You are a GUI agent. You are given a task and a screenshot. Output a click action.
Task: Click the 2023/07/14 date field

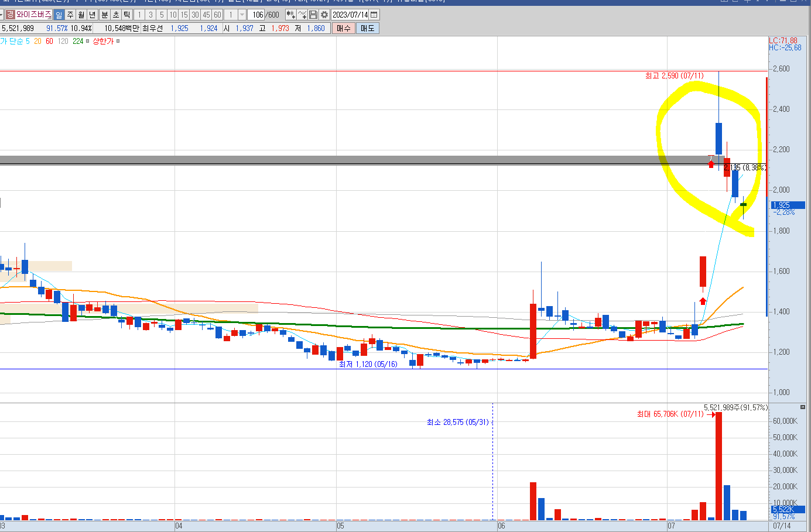[350, 15]
